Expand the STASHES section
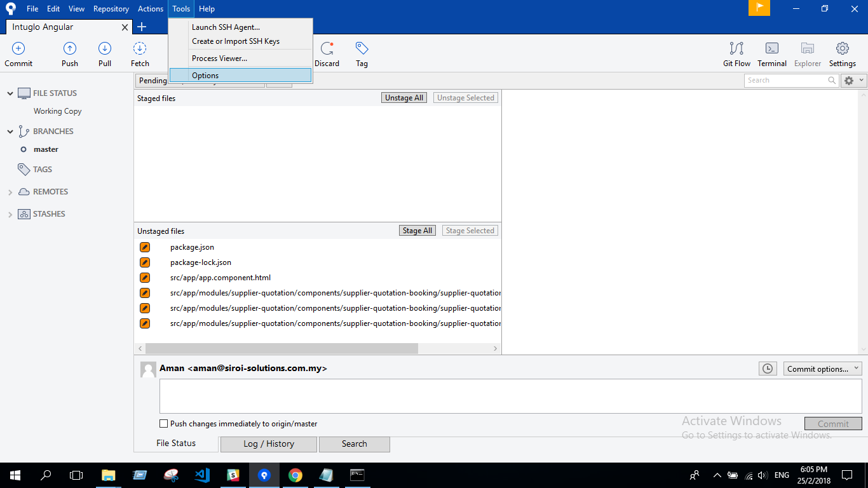The width and height of the screenshot is (868, 488). pos(10,215)
